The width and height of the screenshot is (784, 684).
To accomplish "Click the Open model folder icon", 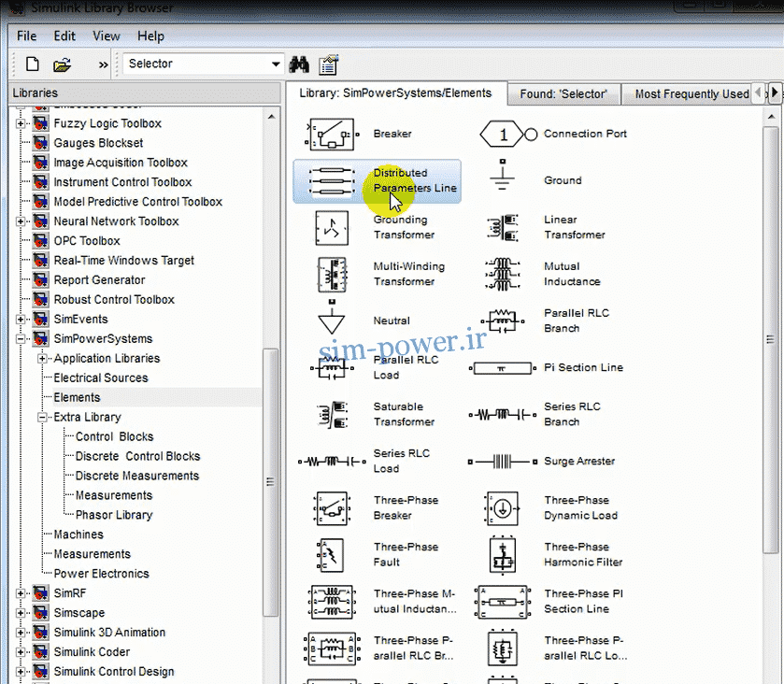I will (62, 64).
